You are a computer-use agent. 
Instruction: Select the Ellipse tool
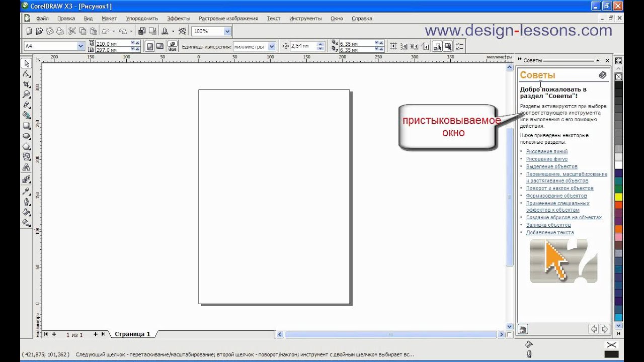pos(26,136)
